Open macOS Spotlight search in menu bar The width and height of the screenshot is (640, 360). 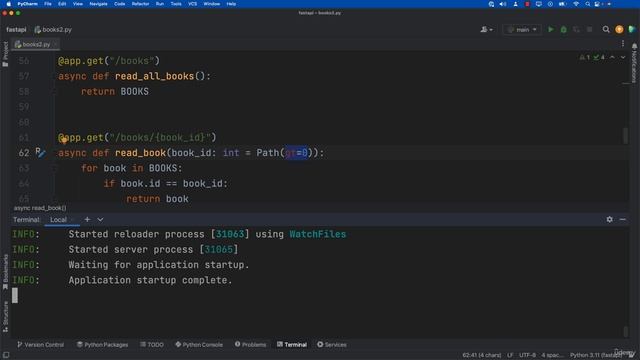(x=587, y=4)
